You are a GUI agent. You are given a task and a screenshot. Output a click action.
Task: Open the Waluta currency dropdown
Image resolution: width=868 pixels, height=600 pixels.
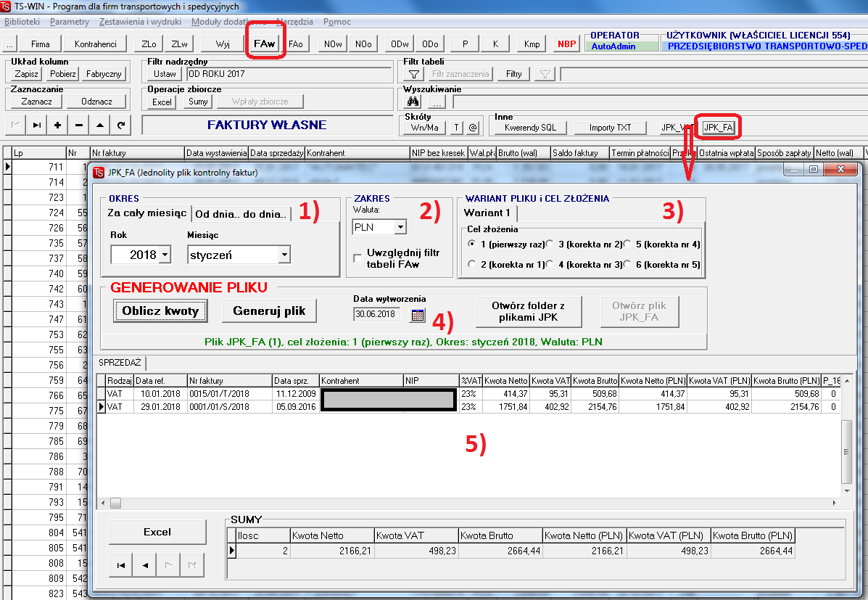pos(400,227)
